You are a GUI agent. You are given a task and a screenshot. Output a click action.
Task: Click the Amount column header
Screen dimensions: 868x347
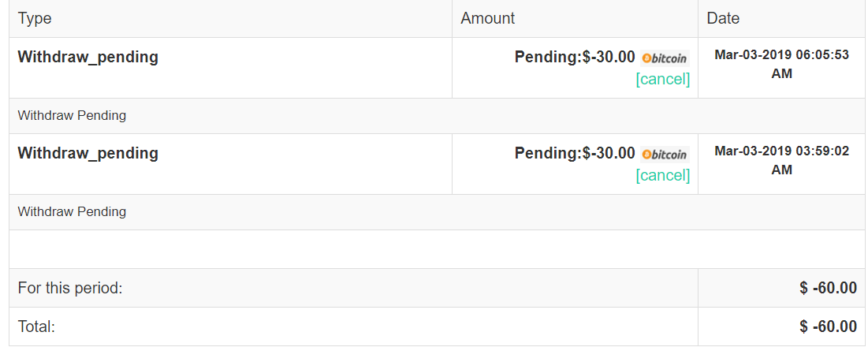point(487,18)
